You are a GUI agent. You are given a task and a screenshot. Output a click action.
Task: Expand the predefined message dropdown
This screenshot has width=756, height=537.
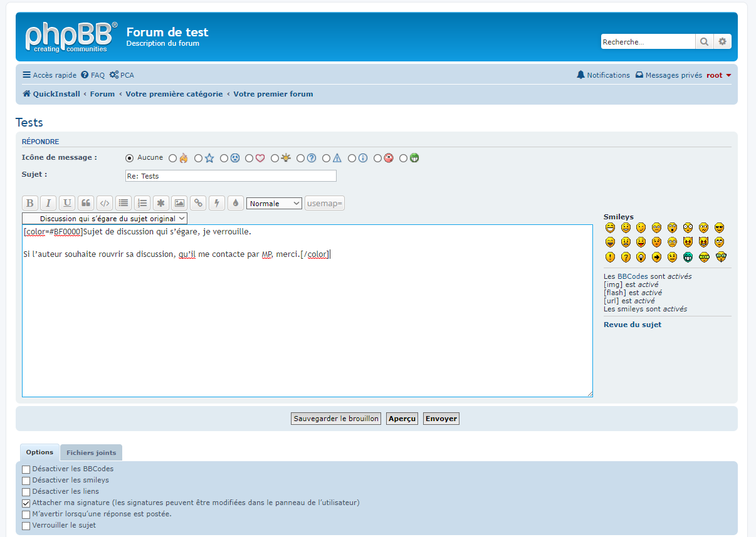pyautogui.click(x=105, y=219)
